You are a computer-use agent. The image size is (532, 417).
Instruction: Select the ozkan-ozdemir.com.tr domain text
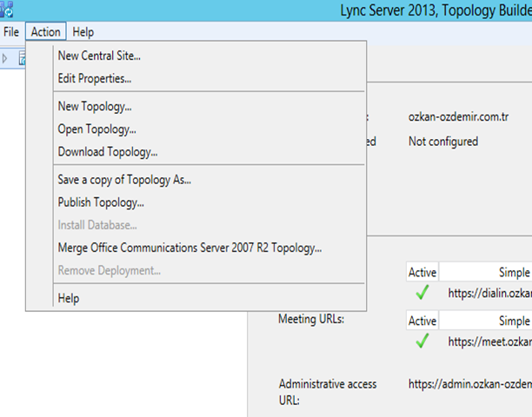pos(458,117)
